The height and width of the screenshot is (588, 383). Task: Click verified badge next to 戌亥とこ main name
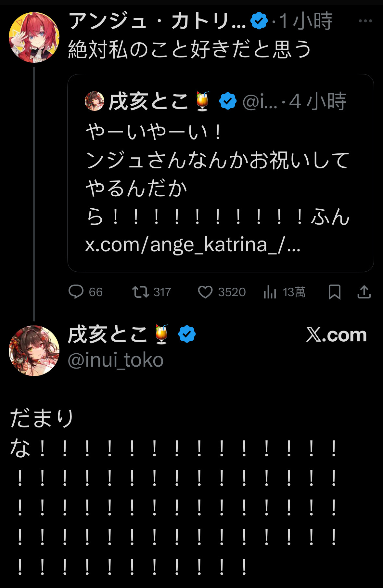pos(187,334)
